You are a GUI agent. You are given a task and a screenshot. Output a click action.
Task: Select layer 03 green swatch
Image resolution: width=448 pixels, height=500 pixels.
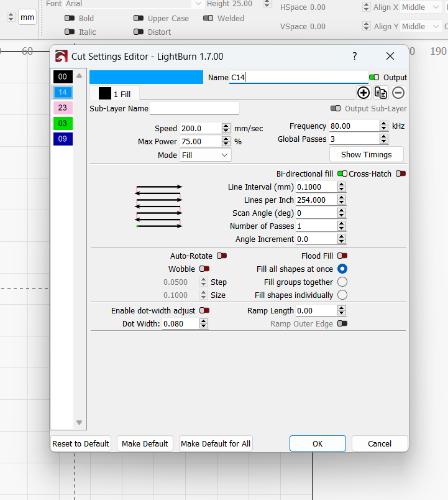pos(63,123)
